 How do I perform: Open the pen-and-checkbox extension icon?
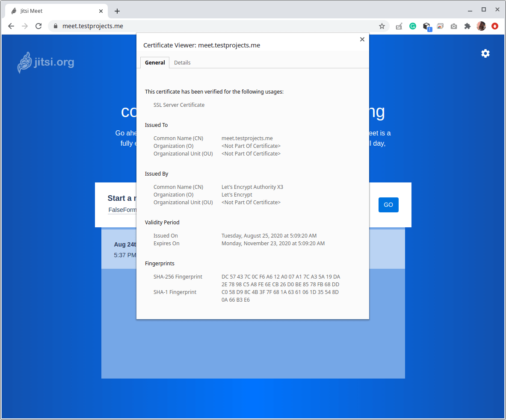[399, 26]
